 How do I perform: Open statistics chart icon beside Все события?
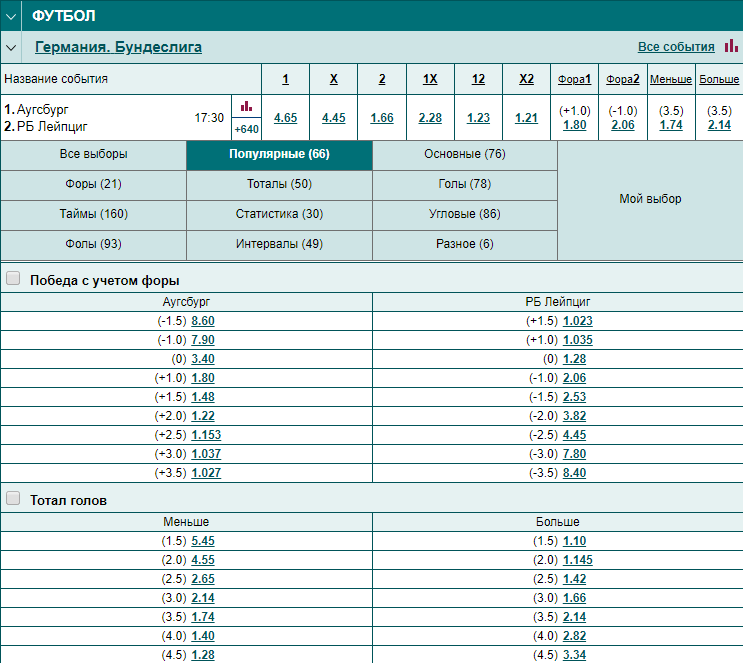731,46
